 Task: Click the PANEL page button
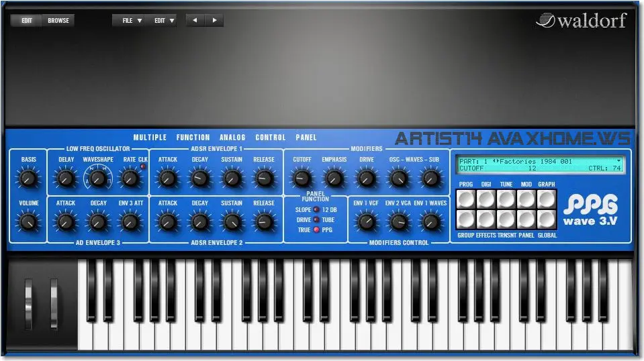pos(526,219)
